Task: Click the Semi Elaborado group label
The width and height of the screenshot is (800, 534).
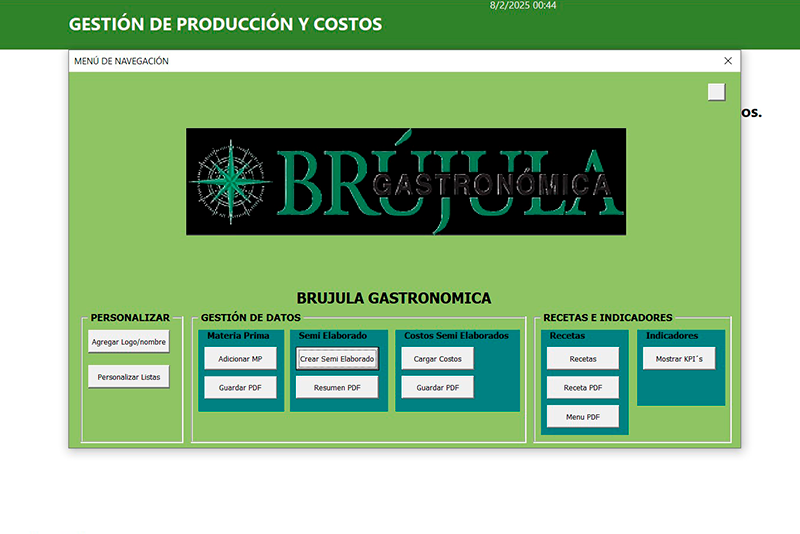Action: 333,336
